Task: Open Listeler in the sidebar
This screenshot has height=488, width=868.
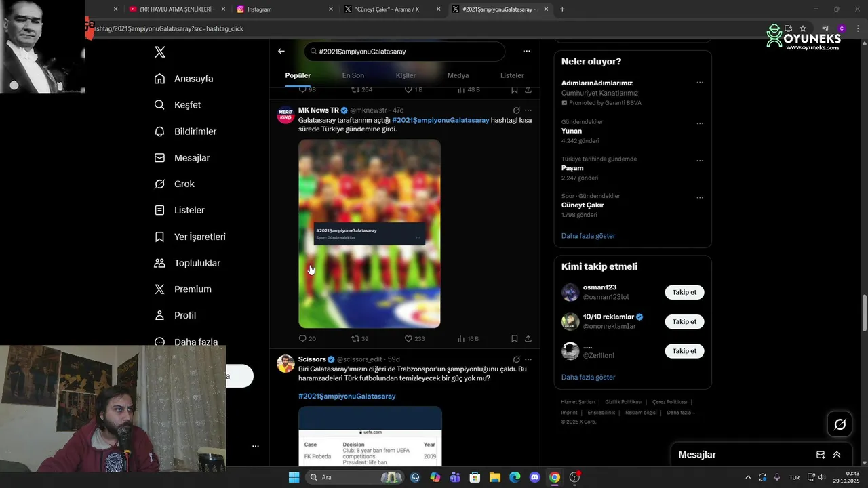Action: (179, 210)
